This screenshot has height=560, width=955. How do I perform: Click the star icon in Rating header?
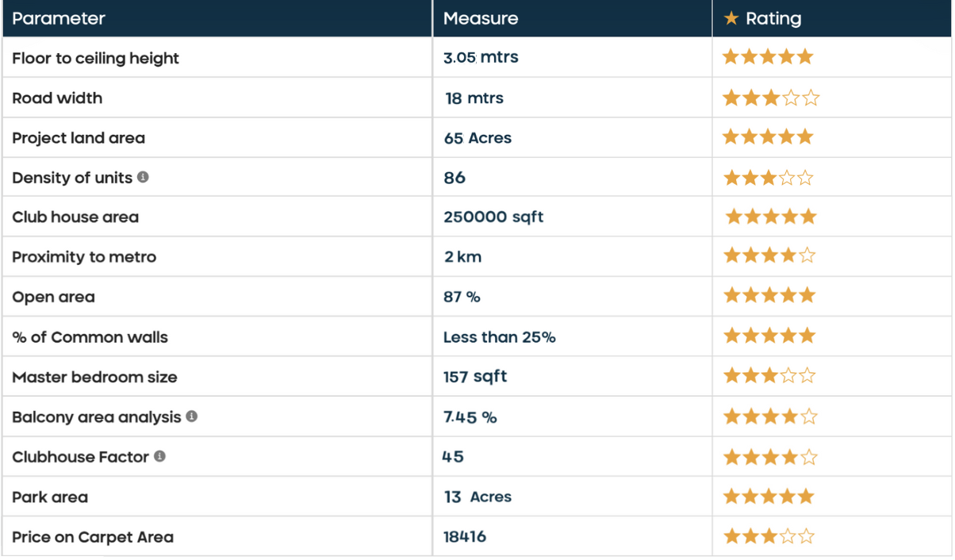tap(731, 17)
